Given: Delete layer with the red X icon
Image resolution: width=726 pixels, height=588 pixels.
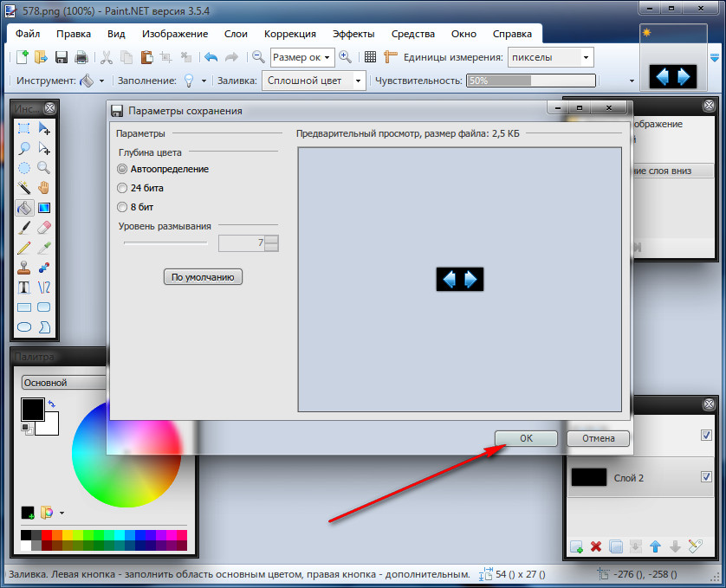Looking at the screenshot, I should (596, 546).
